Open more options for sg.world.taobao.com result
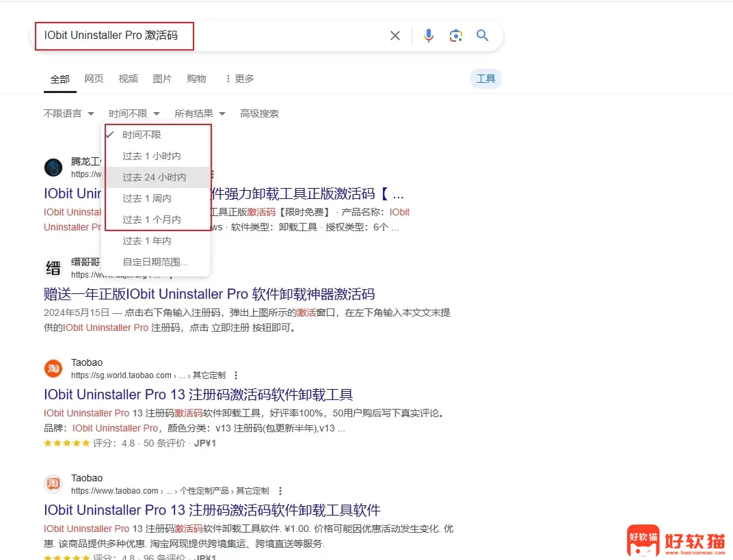 236,375
